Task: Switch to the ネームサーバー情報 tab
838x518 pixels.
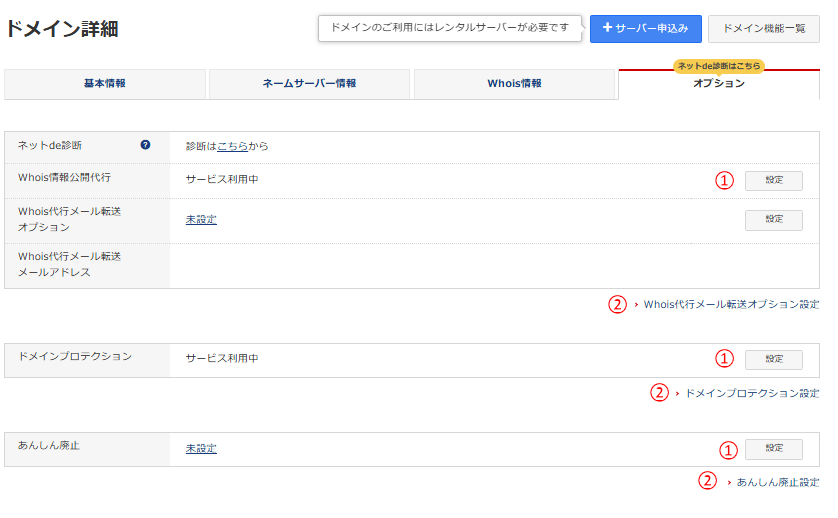Action: [x=309, y=84]
